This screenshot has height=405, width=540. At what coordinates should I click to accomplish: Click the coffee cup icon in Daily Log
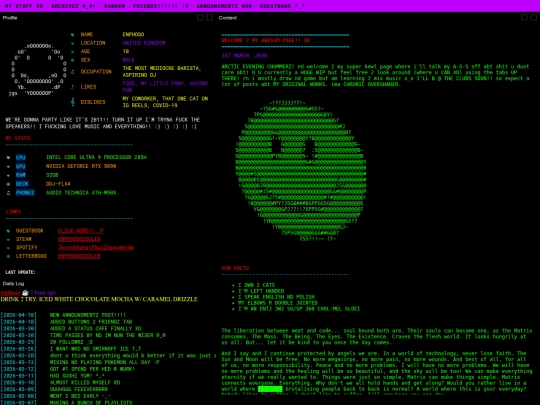click(25, 293)
